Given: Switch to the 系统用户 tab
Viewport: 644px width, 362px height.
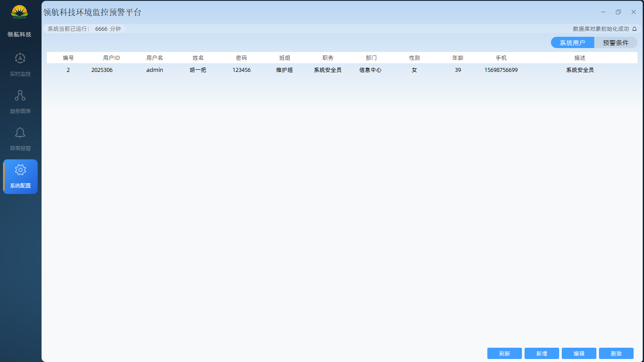Looking at the screenshot, I should click(573, 42).
